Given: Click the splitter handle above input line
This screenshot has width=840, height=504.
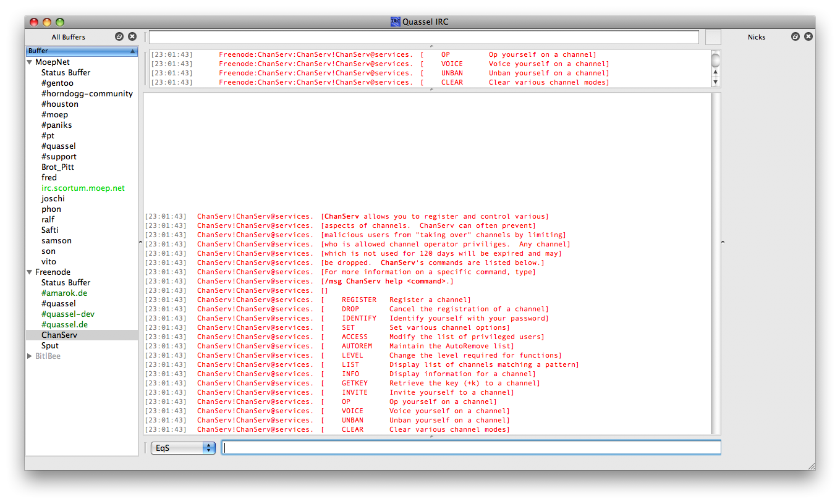Looking at the screenshot, I should coord(431,437).
